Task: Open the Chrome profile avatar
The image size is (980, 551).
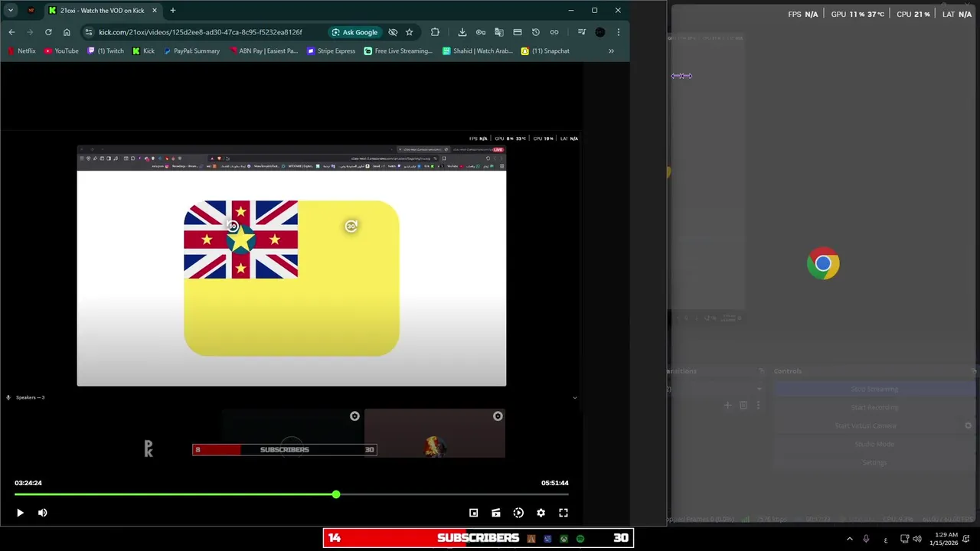Action: point(600,32)
